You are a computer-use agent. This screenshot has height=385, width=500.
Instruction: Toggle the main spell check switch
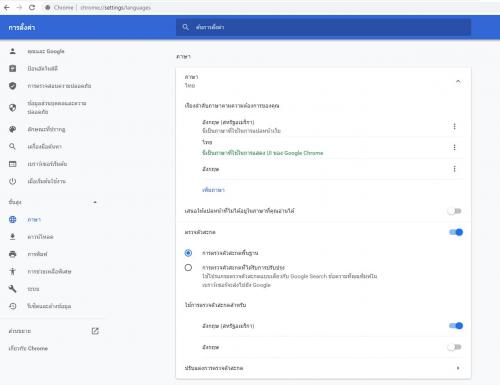coord(456,232)
